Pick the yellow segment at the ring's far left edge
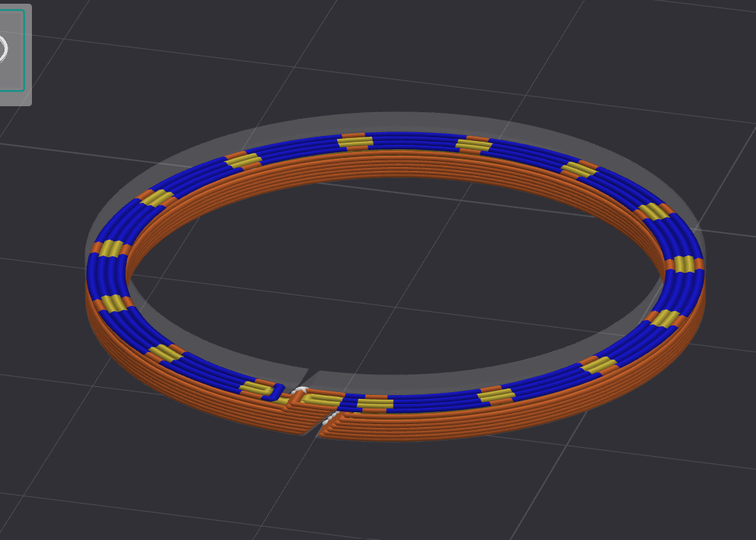 click(x=111, y=248)
